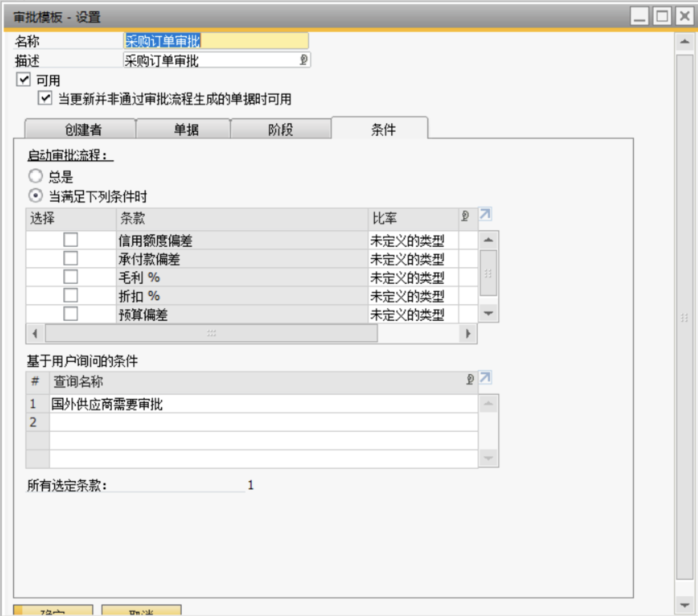Check the 信用额度偏差 term checkbox
The width and height of the screenshot is (698, 616).
(71, 240)
